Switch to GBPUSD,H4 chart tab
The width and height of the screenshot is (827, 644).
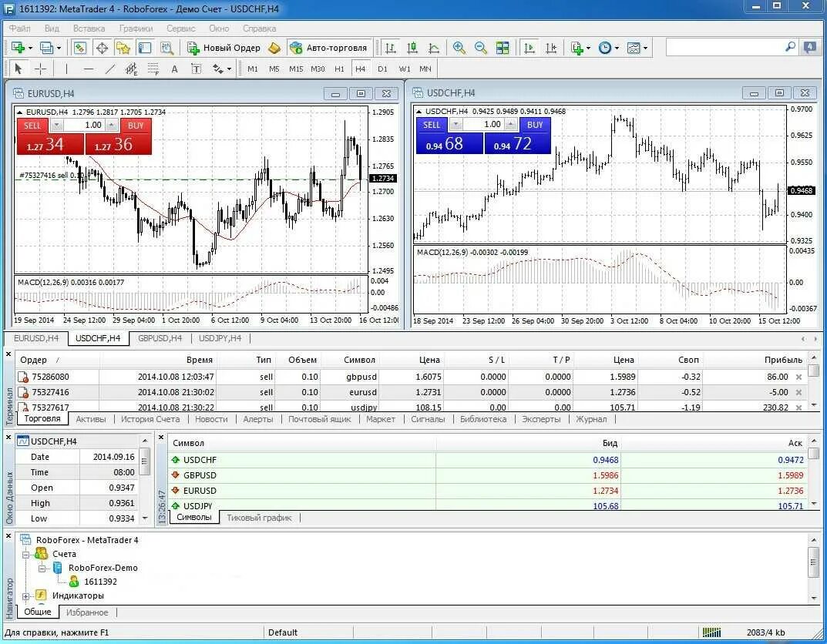[160, 338]
